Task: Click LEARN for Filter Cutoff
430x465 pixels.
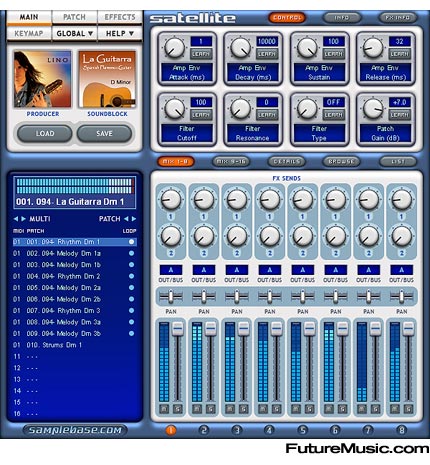Action: pyautogui.click(x=201, y=115)
